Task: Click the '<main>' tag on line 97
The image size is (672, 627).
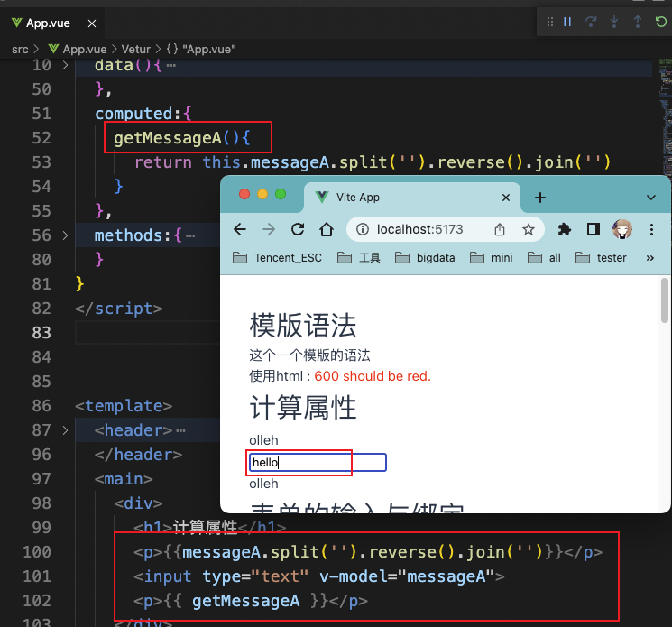Action: coord(124,479)
